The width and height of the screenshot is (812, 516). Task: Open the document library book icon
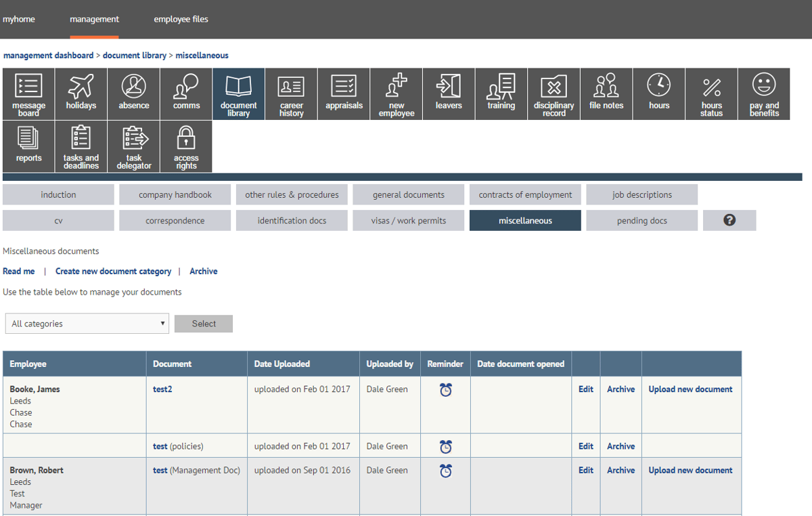coord(239,94)
